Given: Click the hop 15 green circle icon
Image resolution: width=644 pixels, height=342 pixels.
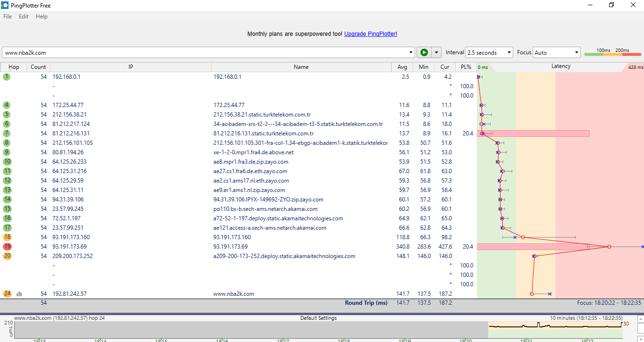Looking at the screenshot, I should [x=7, y=209].
